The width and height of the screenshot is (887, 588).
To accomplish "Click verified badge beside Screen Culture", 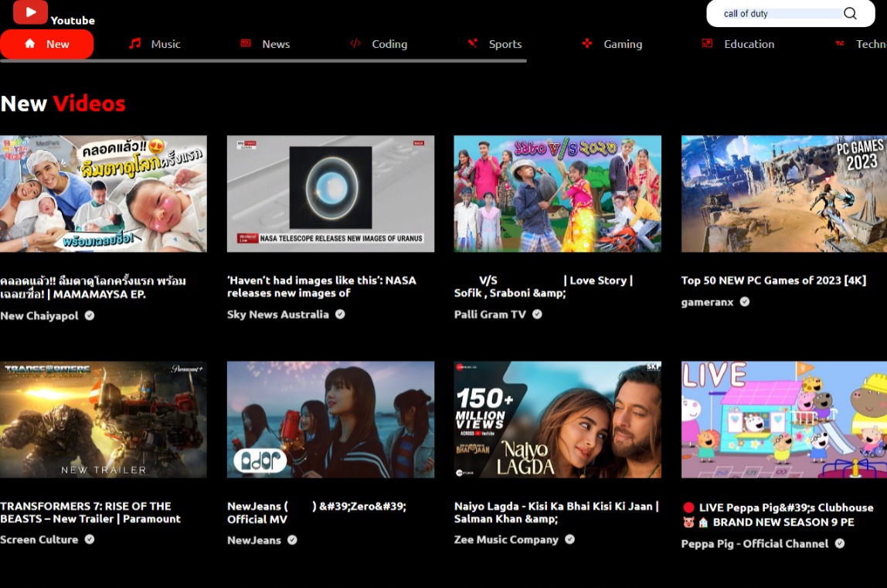I will [x=90, y=539].
